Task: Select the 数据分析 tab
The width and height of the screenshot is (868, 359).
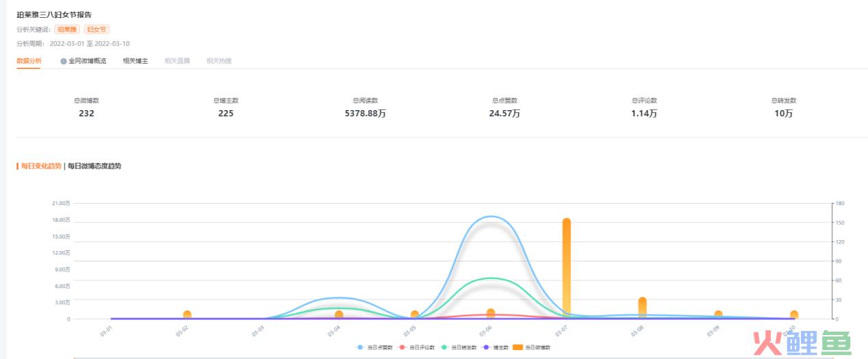Action: pos(29,61)
